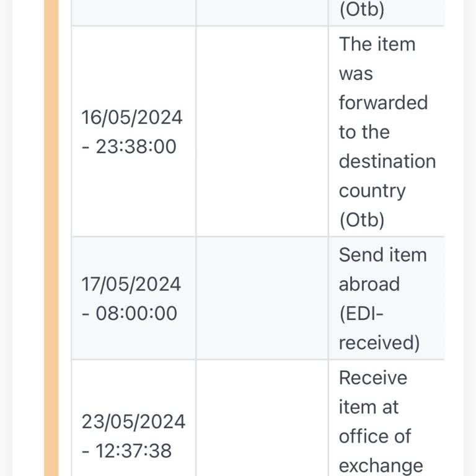
Task: Click the 'Send item' status text
Action: point(382,255)
